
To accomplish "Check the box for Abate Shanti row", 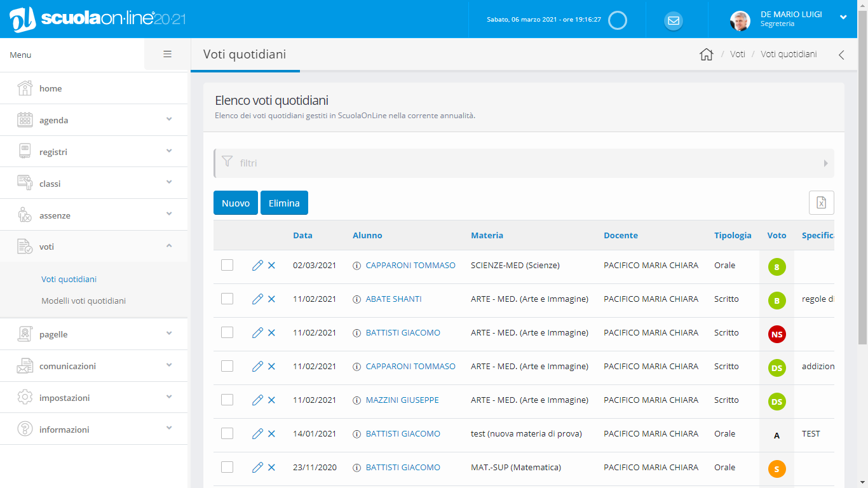I will click(227, 299).
